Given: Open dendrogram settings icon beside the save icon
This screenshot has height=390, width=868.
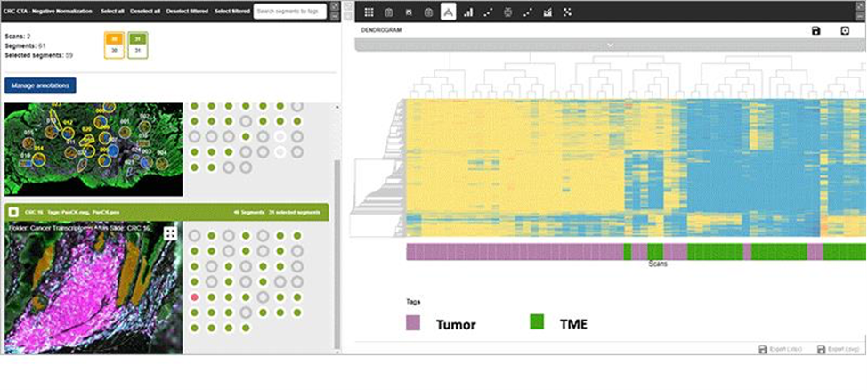Looking at the screenshot, I should 845,31.
